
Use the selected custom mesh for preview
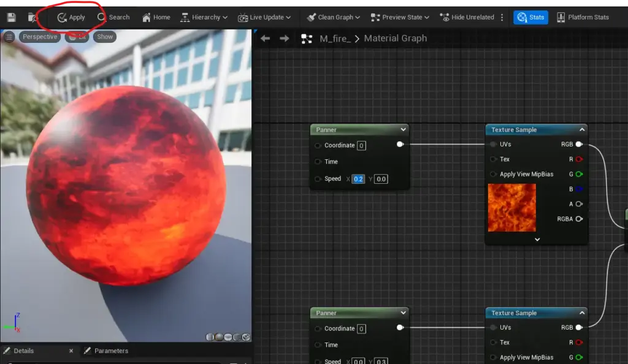coord(247,337)
